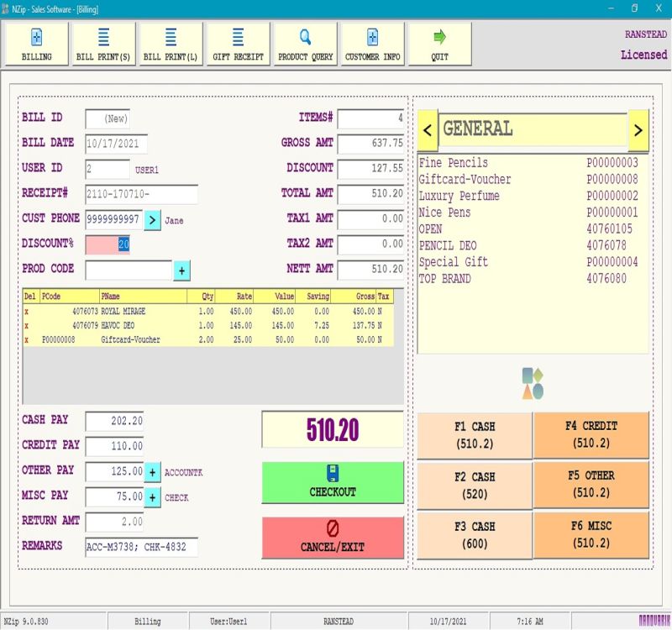672x630 pixels.
Task: Remove the Giftcard-Voucher line item x
Action: pyautogui.click(x=27, y=339)
